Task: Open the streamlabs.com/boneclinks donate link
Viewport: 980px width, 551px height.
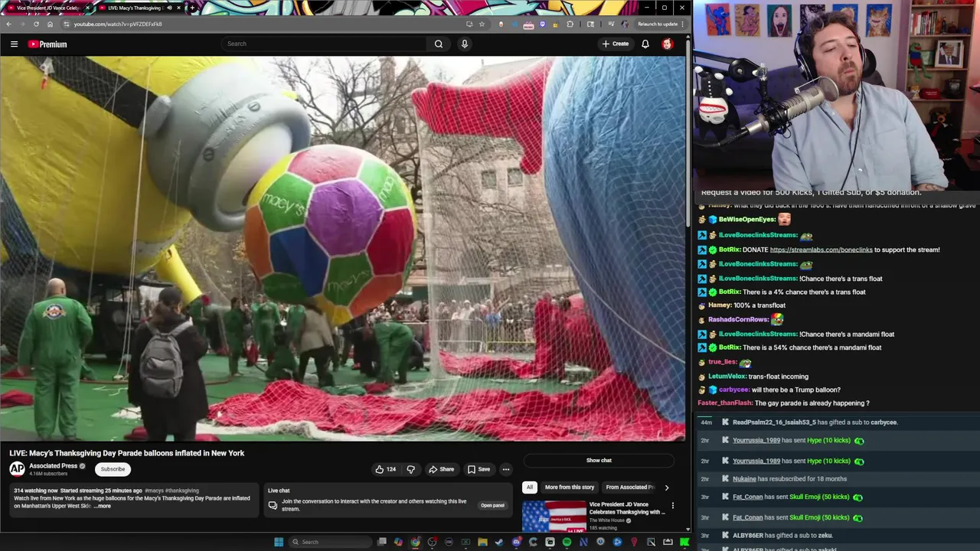Action: pyautogui.click(x=821, y=249)
